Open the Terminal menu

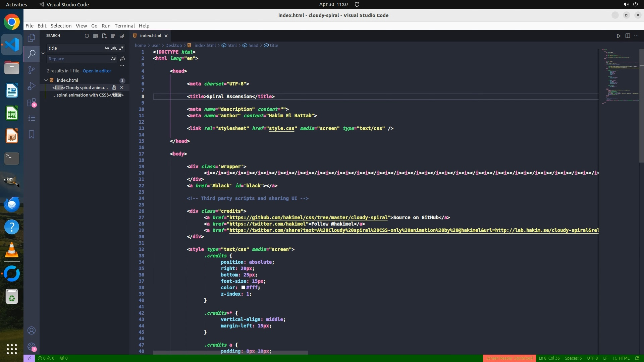click(124, 26)
